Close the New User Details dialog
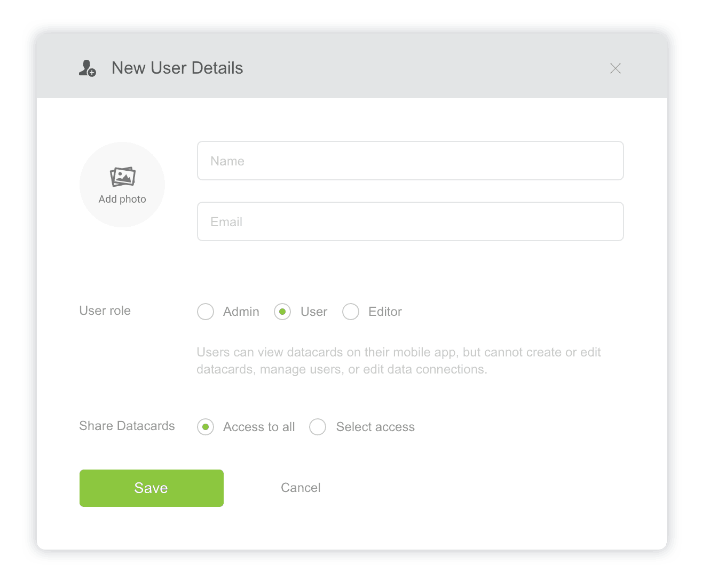Image resolution: width=702 pixels, height=588 pixels. [616, 68]
